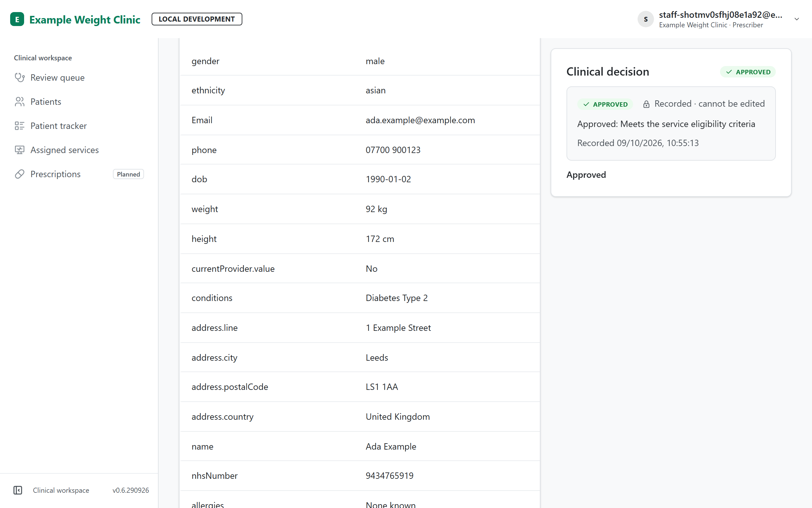Click the approval reason about eligibility criteria
The image size is (812, 508).
click(666, 124)
